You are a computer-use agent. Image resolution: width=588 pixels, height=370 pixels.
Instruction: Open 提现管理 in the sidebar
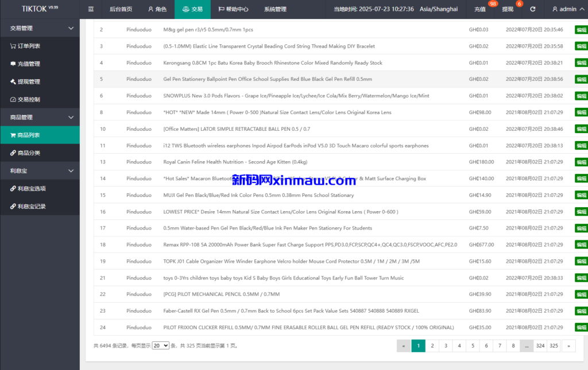(x=29, y=81)
